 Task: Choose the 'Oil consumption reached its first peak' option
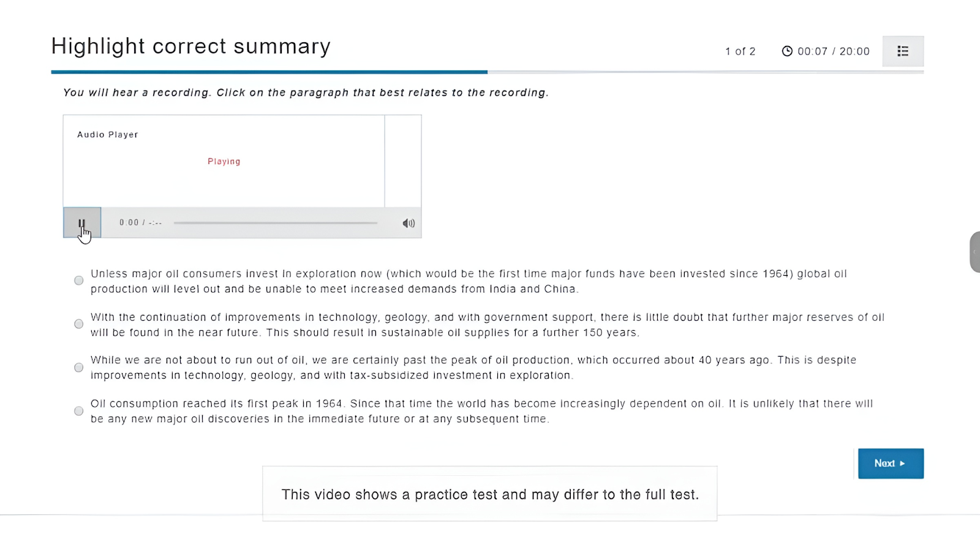tap(79, 411)
